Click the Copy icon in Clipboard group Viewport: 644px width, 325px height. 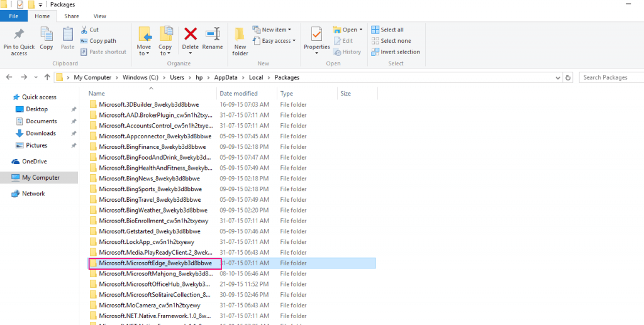47,34
